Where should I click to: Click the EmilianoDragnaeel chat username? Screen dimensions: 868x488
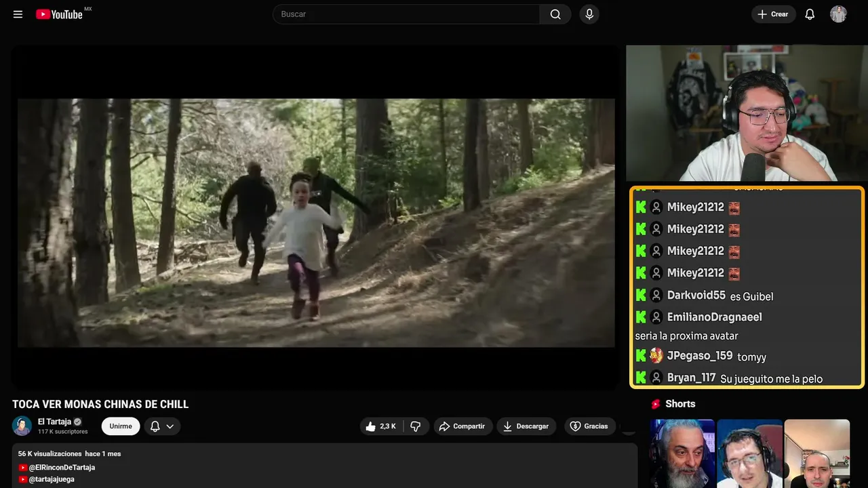tap(715, 317)
